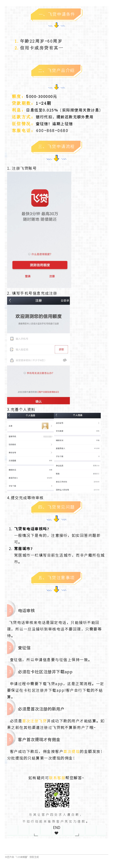Click the 获取 verification code button
The height and width of the screenshot is (868, 113).
pos(61,350)
